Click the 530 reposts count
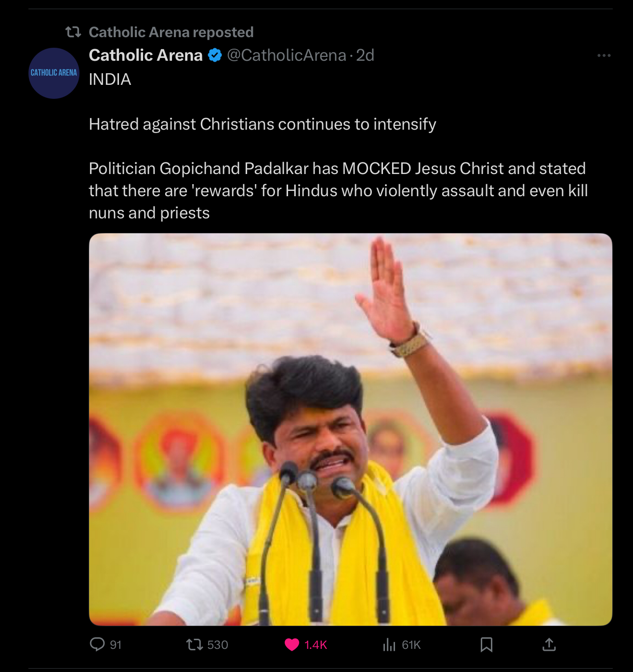The height and width of the screenshot is (672, 633). click(218, 645)
